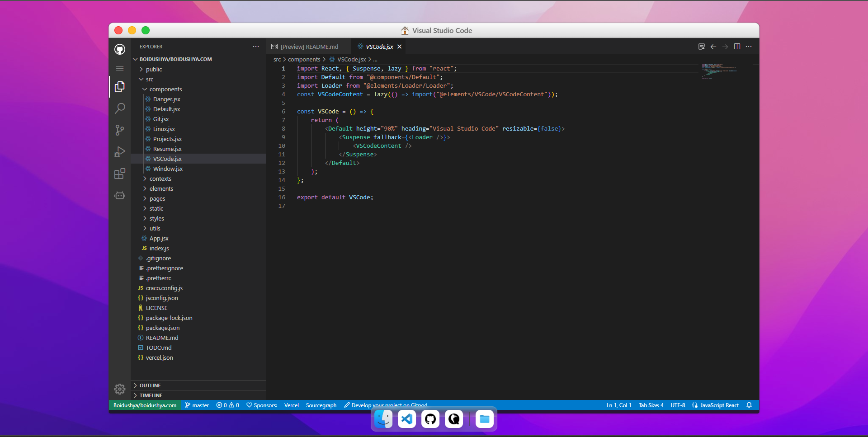Open the Linux.jsx file
Screen dimensions: 868x437
tap(198, 129)
